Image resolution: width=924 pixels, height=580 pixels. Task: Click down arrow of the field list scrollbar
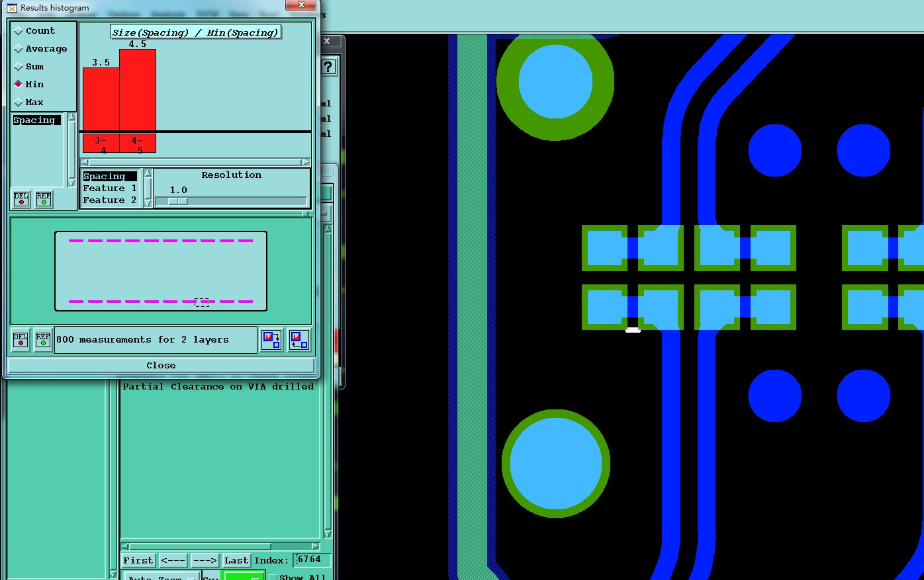point(148,203)
